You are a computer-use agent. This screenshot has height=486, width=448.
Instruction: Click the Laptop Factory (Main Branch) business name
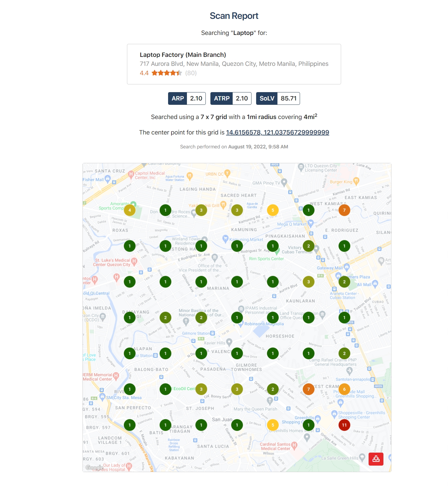click(x=183, y=55)
